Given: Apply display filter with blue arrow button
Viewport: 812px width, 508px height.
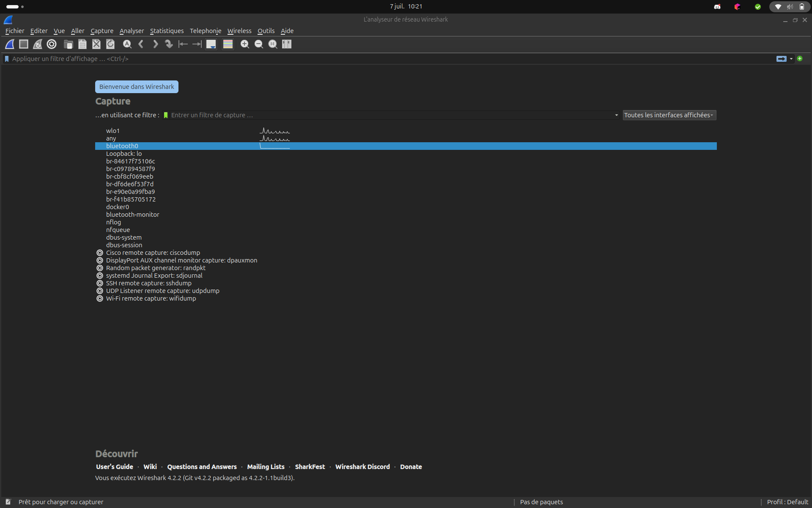Looking at the screenshot, I should point(781,59).
